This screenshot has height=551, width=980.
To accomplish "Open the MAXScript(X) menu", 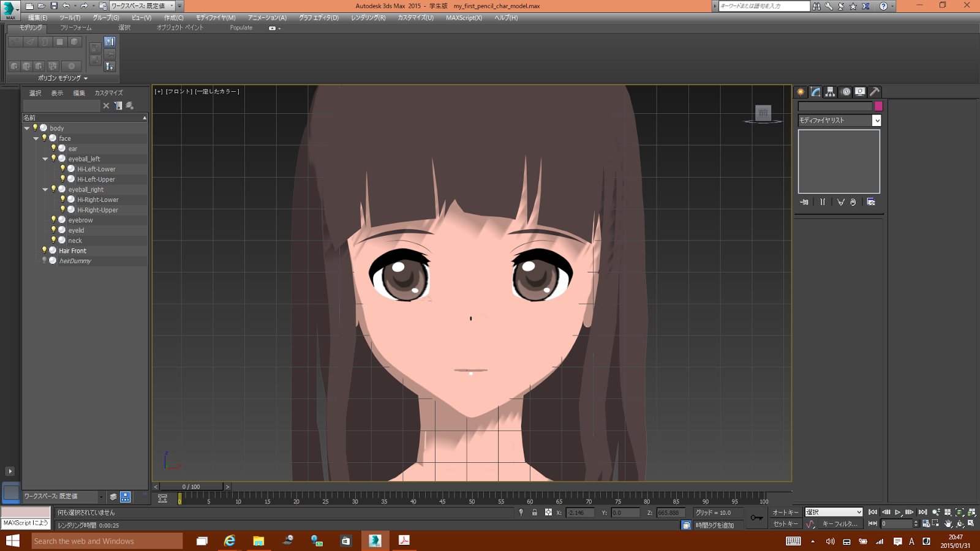I will pyautogui.click(x=464, y=18).
